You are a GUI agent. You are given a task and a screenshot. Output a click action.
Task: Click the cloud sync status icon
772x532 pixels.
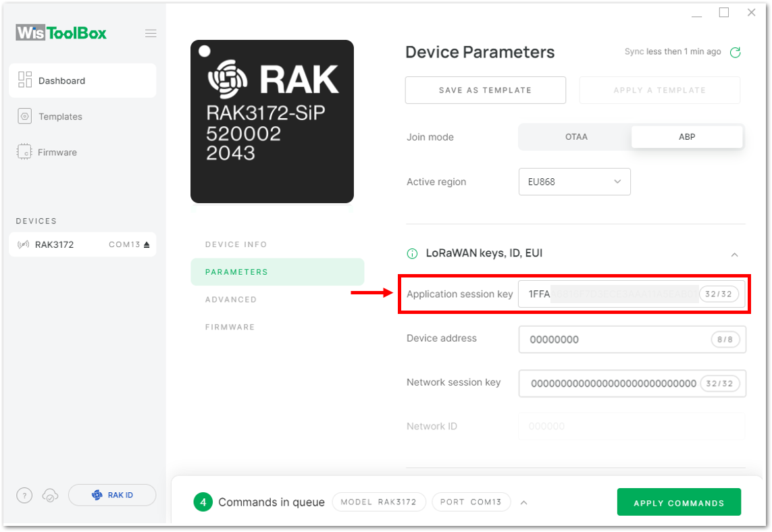point(50,495)
